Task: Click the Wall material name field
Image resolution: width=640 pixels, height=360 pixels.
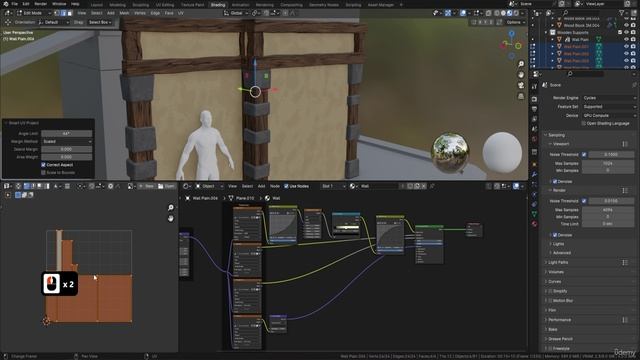Action: pyautogui.click(x=378, y=186)
